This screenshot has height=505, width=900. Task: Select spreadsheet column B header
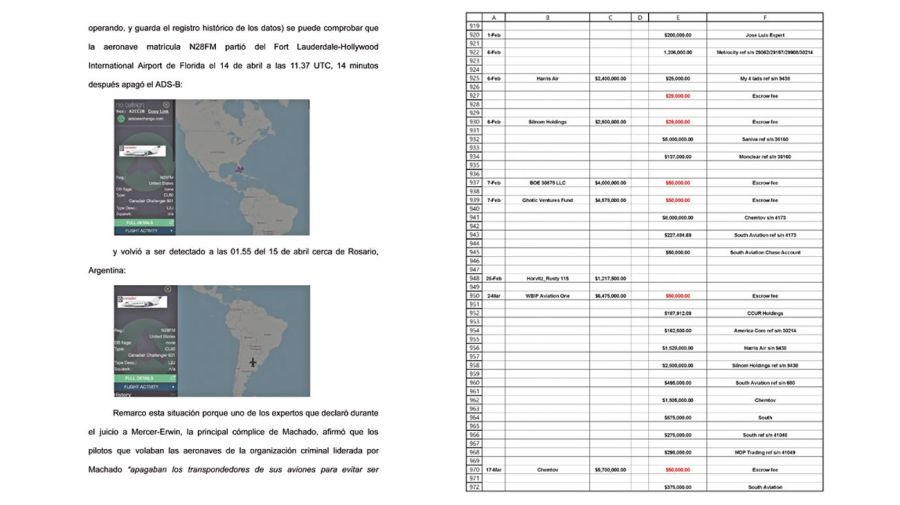coord(548,17)
